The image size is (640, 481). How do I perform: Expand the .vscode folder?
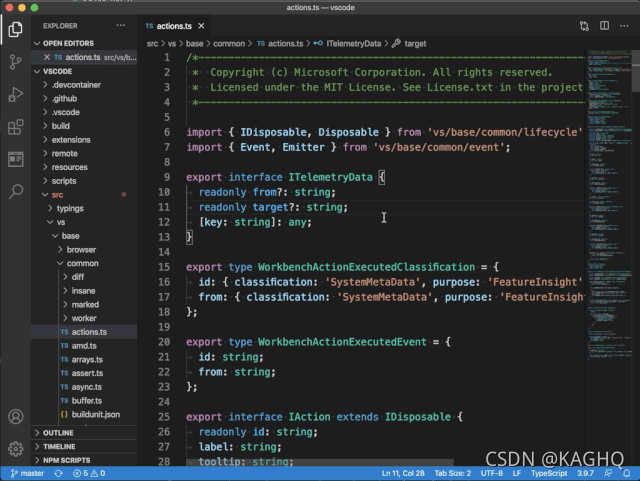tap(84, 112)
